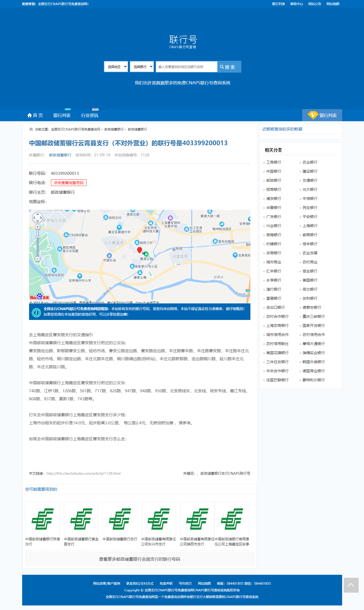
Task: Click 免责声明 in the footer
Action: click(x=166, y=584)
